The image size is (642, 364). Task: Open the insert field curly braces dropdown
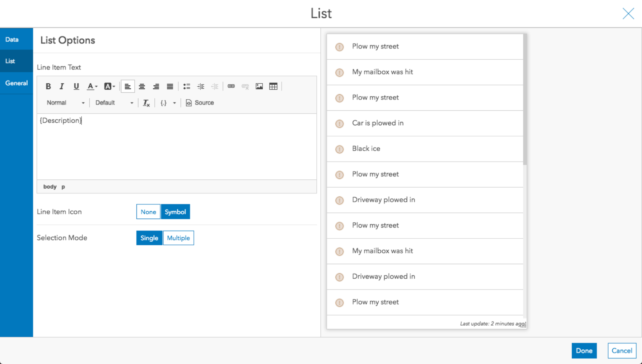click(x=168, y=103)
